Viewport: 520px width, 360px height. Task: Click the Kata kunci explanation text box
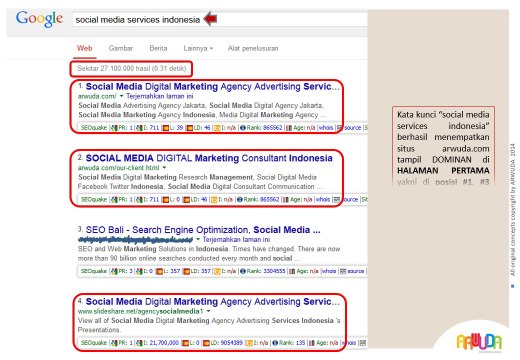coord(443,146)
